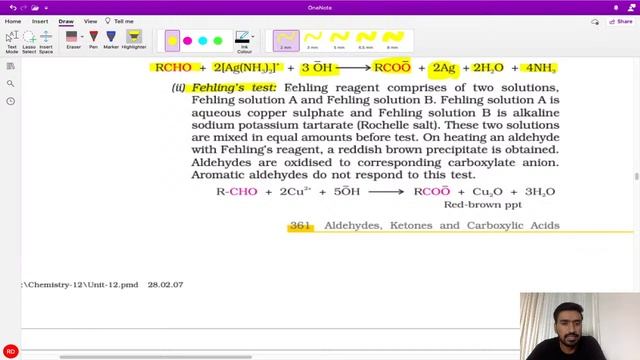Click highlighted RCHO in the top equation
640x360 pixels.
tap(173, 67)
